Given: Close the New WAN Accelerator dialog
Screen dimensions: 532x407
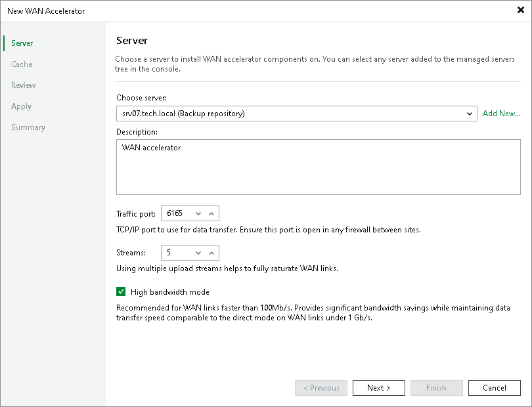Looking at the screenshot, I should tap(520, 11).
